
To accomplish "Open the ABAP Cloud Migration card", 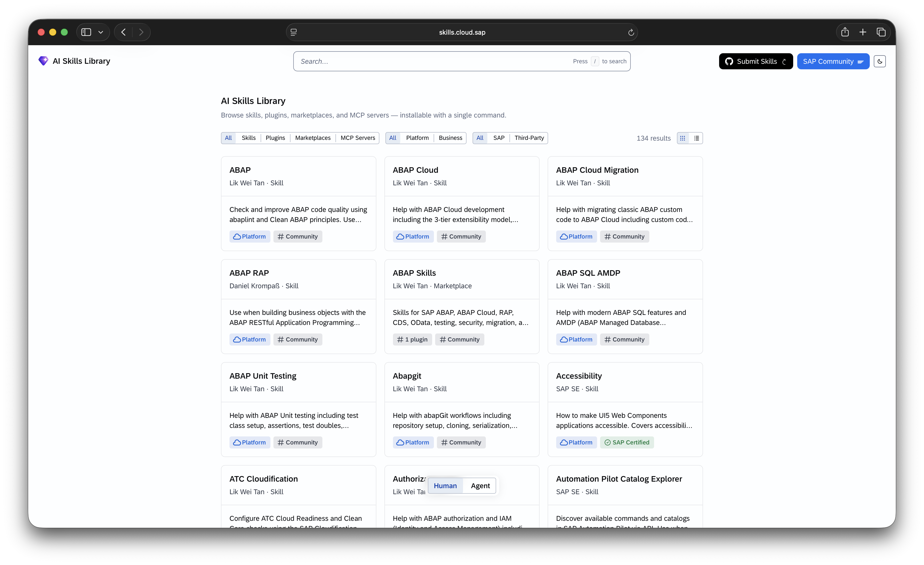I will point(625,204).
